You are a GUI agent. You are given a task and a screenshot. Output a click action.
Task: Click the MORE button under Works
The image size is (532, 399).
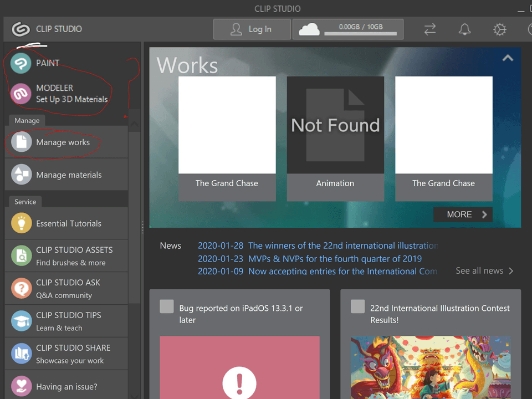tap(463, 214)
